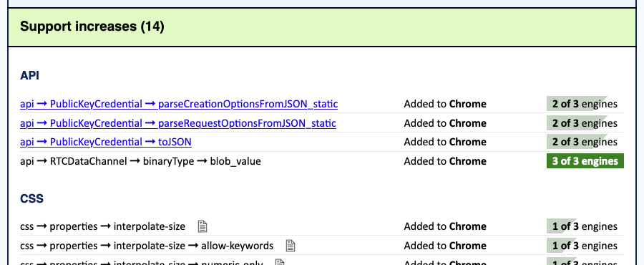Open parseRequestOptionsFromJSON_static PublicKeyCredential link
This screenshot has width=644, height=265.
(x=178, y=123)
